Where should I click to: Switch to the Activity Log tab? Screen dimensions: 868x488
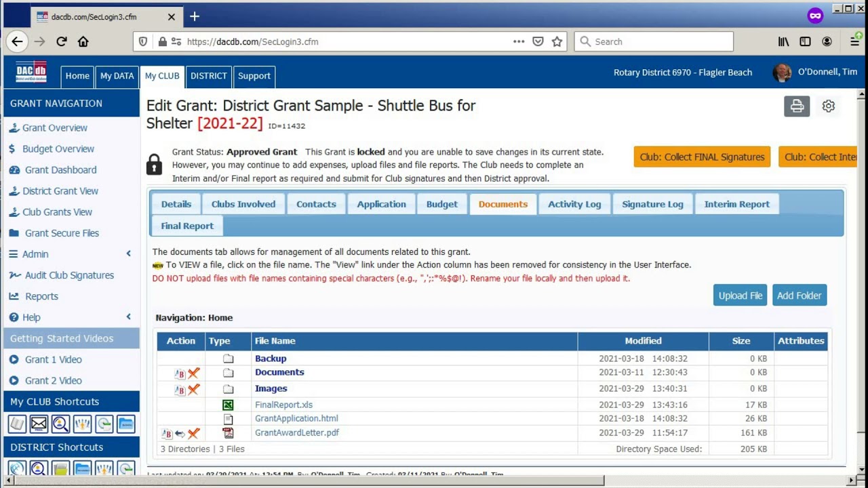[x=574, y=204]
